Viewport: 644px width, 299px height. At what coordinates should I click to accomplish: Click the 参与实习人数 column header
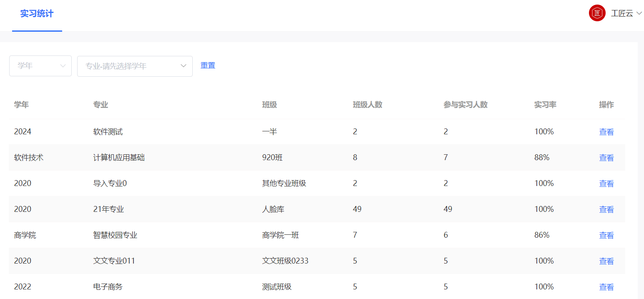click(x=465, y=105)
